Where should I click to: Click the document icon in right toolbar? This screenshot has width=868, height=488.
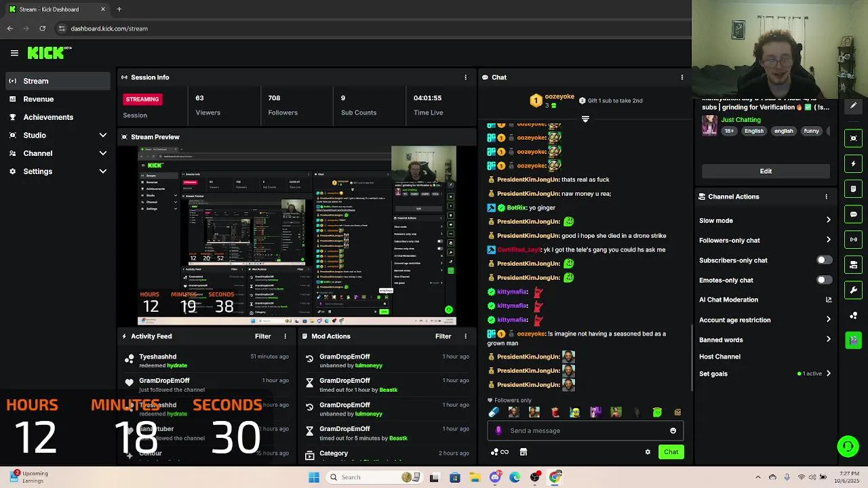pyautogui.click(x=853, y=188)
